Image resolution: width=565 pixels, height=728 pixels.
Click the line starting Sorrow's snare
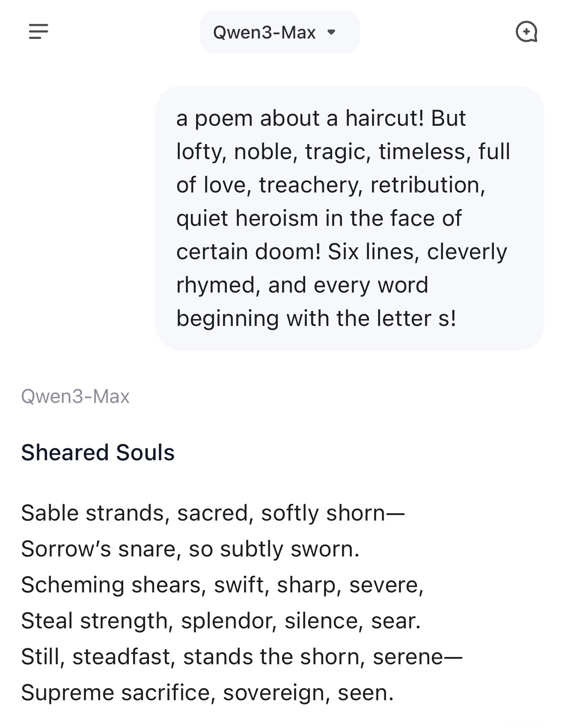tap(190, 549)
